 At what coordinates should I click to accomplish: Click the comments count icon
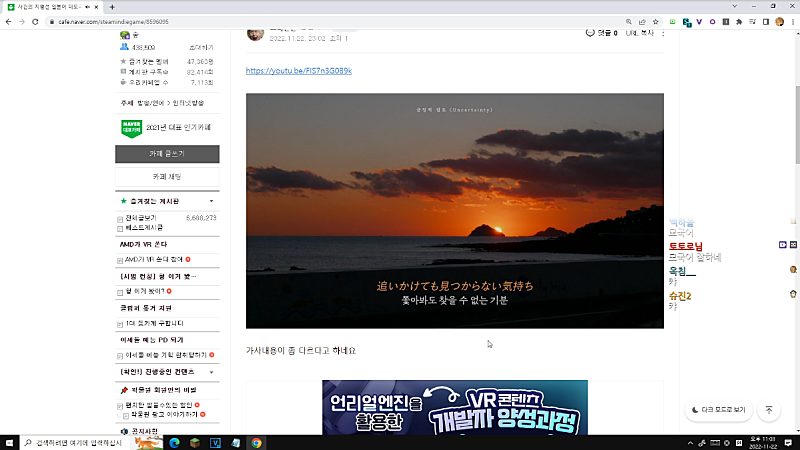590,33
